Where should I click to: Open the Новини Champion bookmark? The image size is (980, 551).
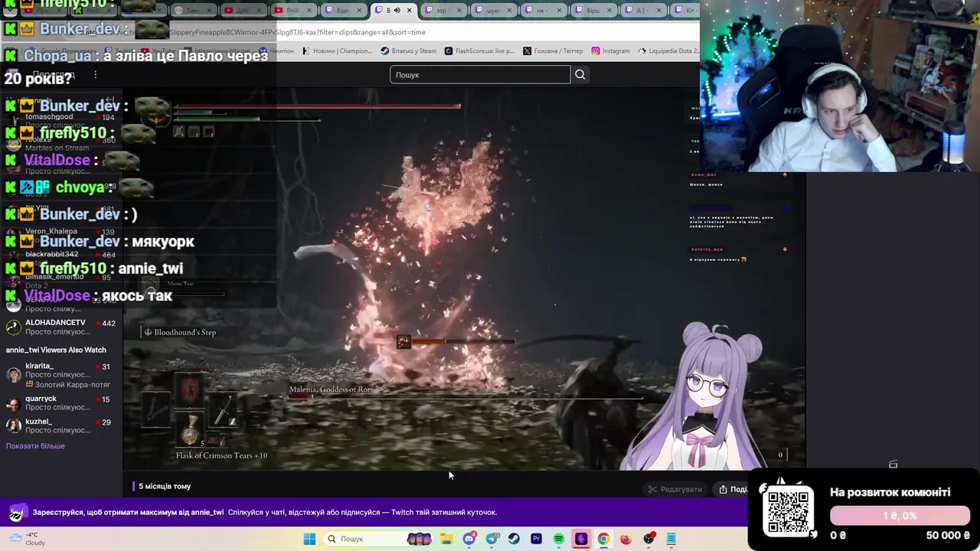[337, 51]
